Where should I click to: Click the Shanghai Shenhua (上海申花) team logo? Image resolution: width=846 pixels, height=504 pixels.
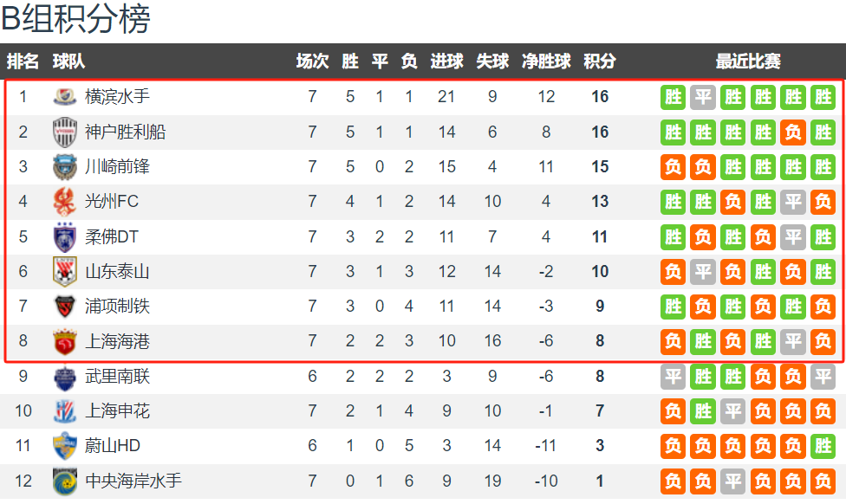[x=65, y=411]
